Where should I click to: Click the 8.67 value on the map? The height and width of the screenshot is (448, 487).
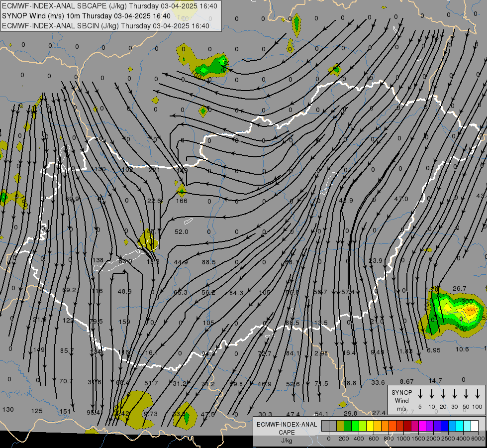click(406, 381)
